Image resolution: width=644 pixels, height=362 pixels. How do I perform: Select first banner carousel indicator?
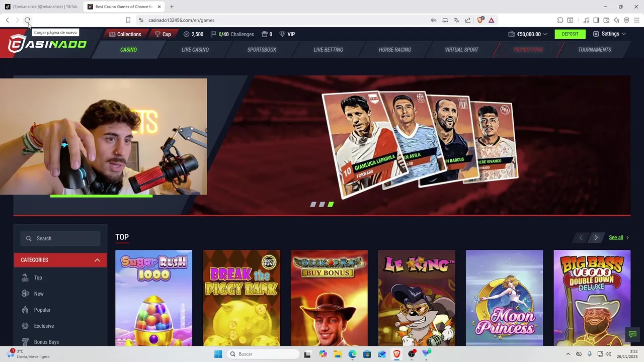click(313, 204)
